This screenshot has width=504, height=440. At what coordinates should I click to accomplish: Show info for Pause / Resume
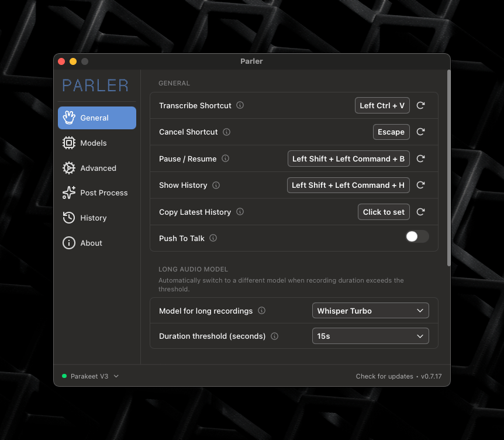pos(225,158)
